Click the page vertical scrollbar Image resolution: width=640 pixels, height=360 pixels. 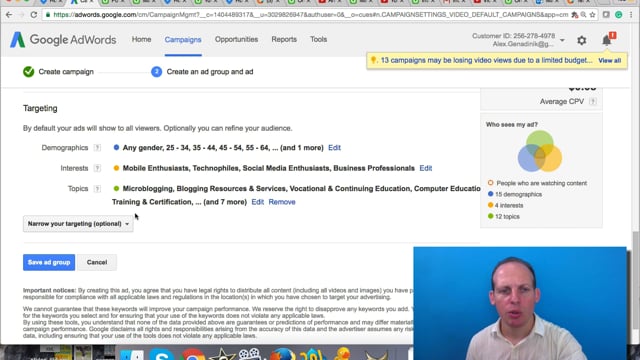[636, 281]
